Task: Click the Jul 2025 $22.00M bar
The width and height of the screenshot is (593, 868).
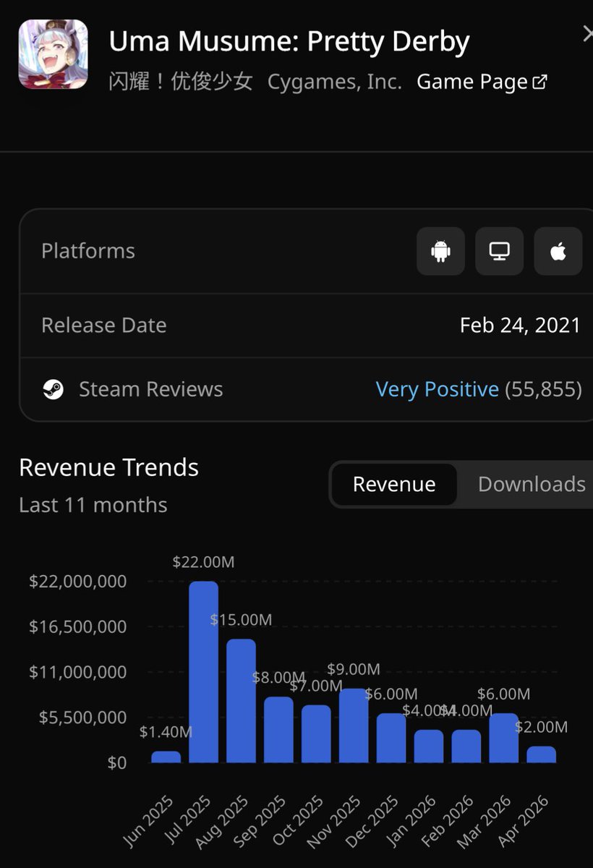Action: [x=204, y=672]
